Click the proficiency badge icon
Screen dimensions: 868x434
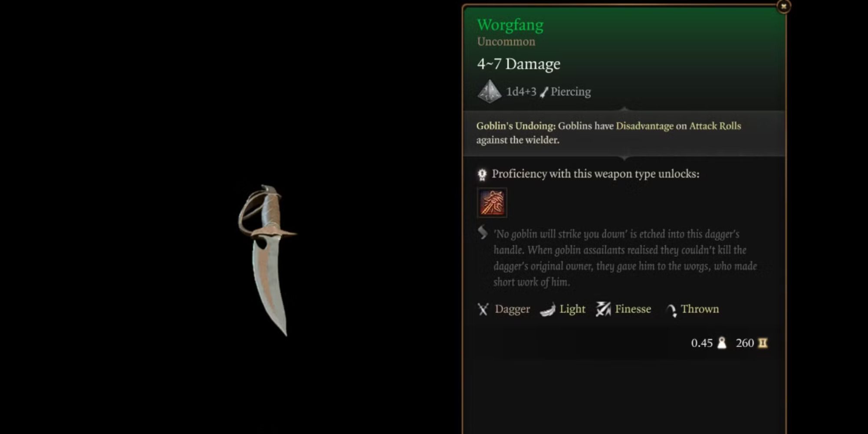click(482, 174)
